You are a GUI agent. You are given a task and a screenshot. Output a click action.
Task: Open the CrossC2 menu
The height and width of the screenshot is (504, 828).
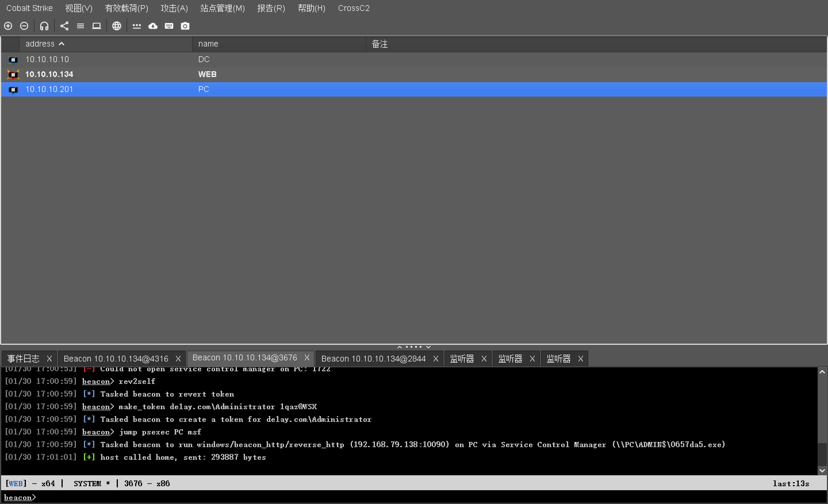coord(354,8)
